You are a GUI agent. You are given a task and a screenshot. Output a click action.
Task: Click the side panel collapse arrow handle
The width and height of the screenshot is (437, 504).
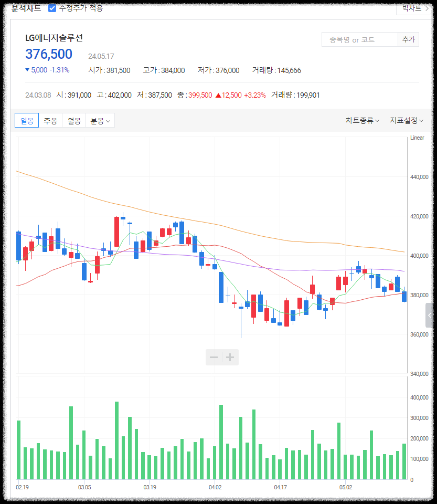[x=429, y=316]
